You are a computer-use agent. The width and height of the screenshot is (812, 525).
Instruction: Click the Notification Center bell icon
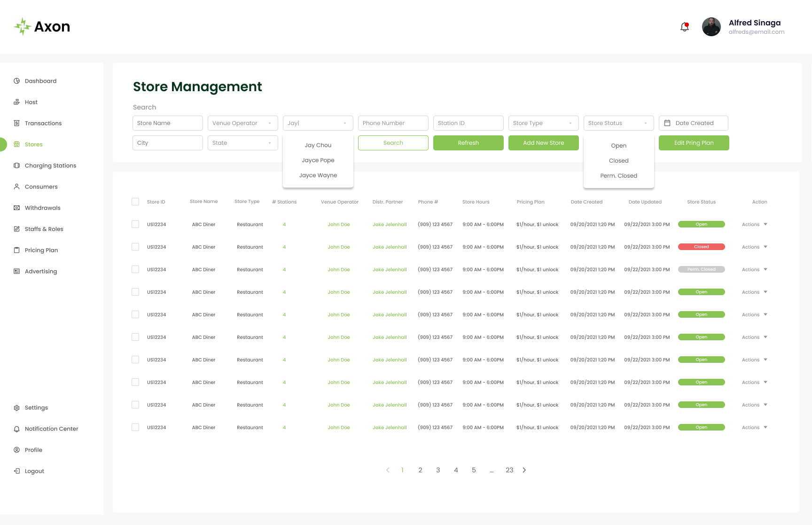(x=16, y=429)
